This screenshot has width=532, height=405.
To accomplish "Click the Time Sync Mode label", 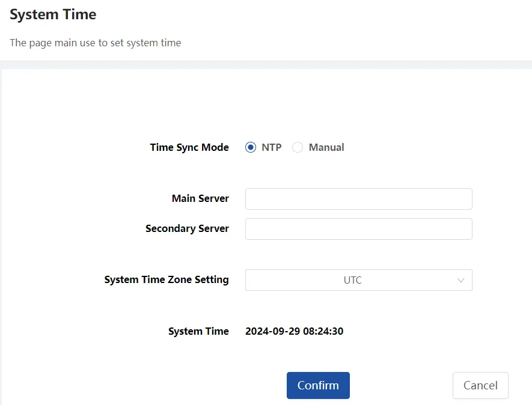I will tap(189, 147).
